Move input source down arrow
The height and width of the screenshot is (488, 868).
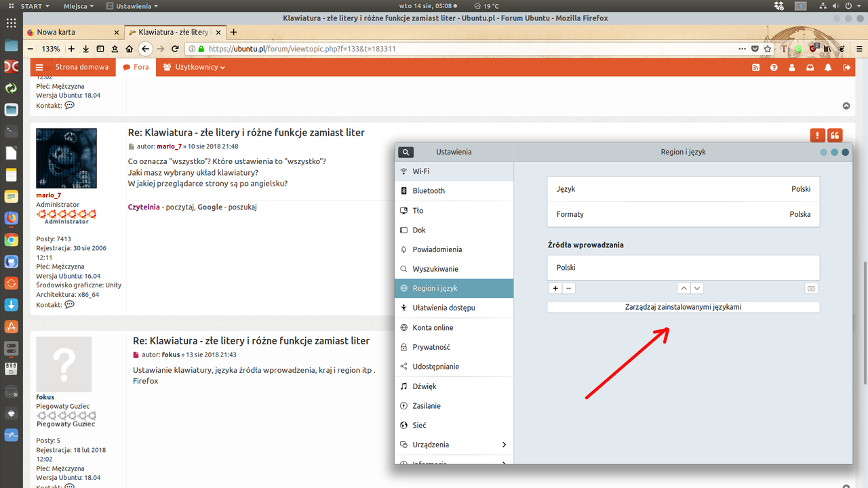[x=696, y=288]
